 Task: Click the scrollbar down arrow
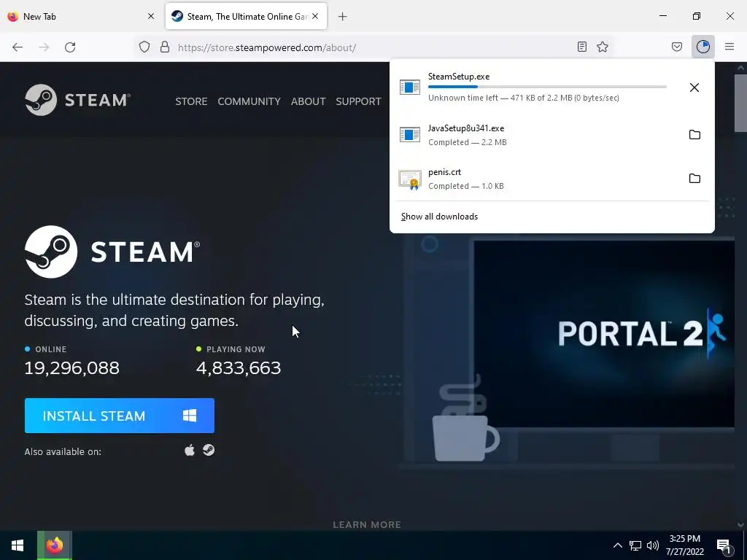[x=740, y=525]
